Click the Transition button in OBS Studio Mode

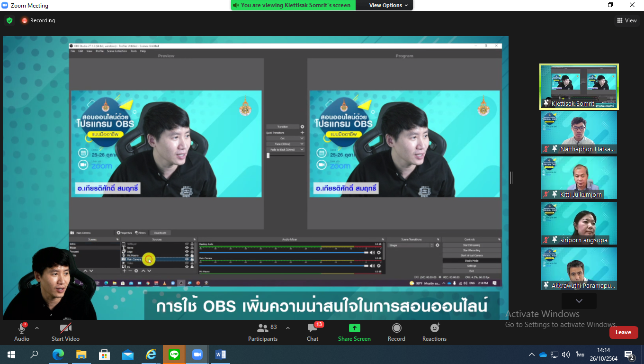point(282,127)
